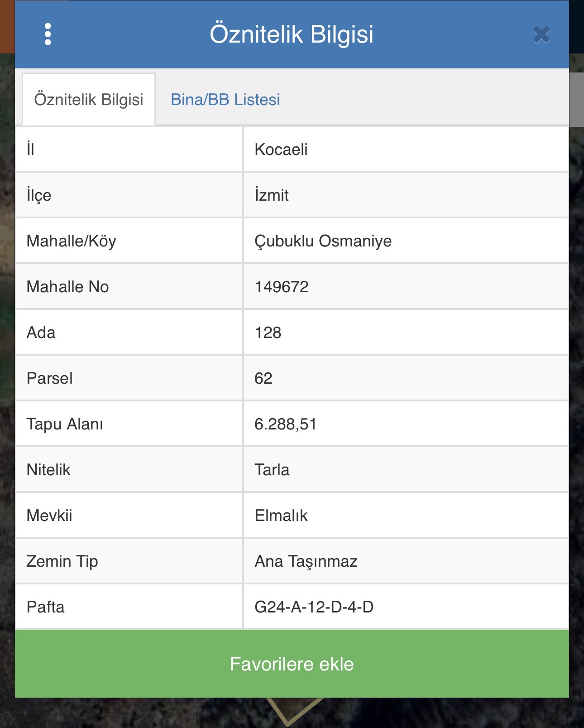Select the Ana Taşınmaz value
This screenshot has height=728, width=584.
[306, 561]
